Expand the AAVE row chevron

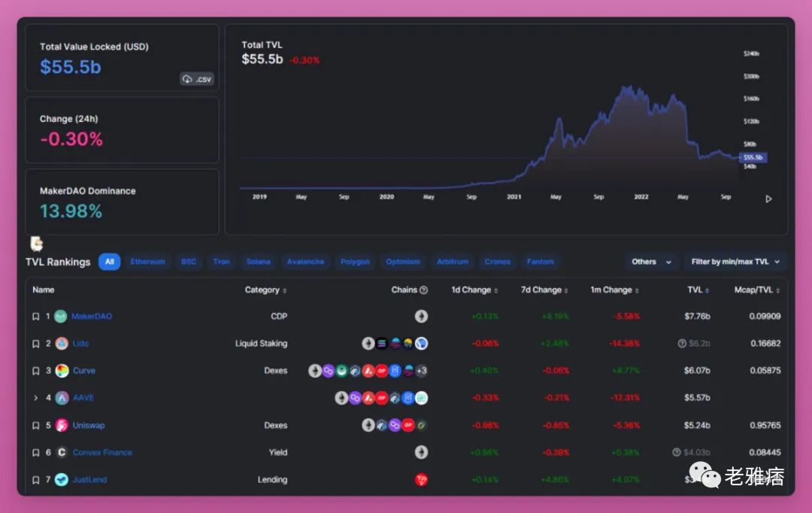(35, 398)
